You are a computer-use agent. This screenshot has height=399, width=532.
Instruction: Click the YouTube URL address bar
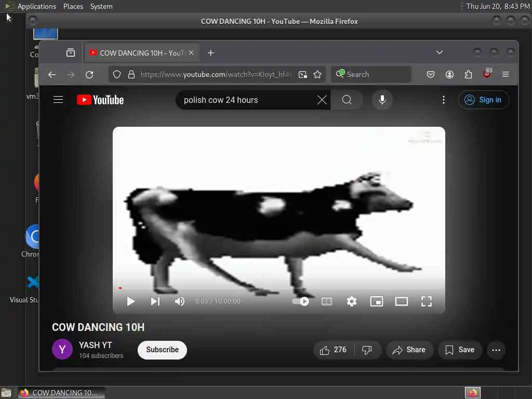(x=216, y=74)
